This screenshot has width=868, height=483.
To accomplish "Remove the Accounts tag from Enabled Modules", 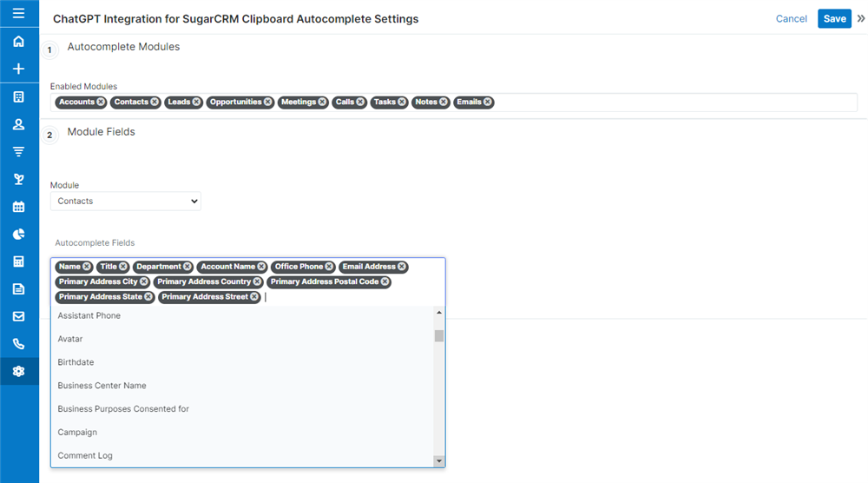I will [101, 103].
